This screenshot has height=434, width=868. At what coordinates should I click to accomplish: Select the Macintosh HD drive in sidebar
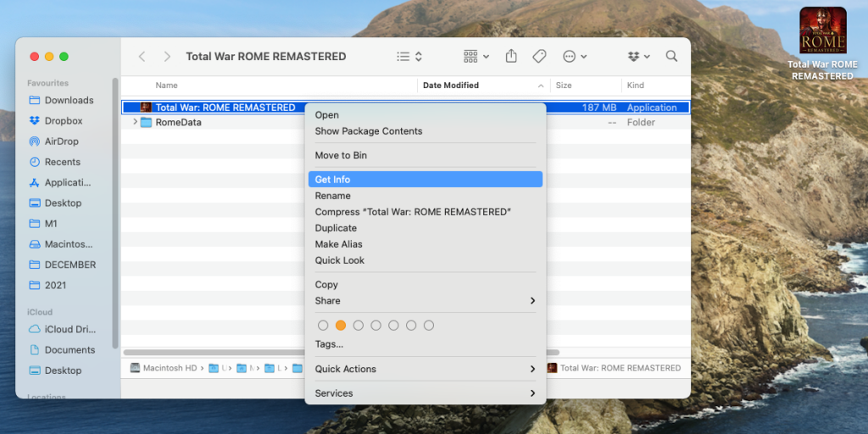pyautogui.click(x=60, y=244)
